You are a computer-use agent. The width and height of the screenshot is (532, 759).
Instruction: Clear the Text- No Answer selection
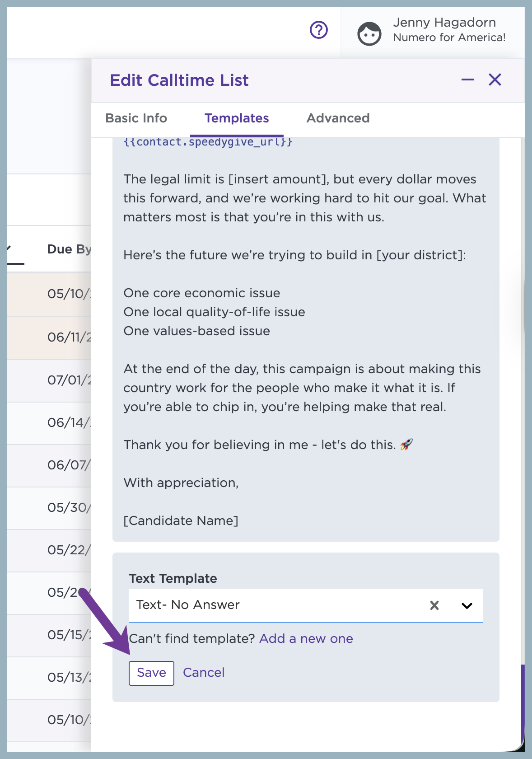pos(434,605)
